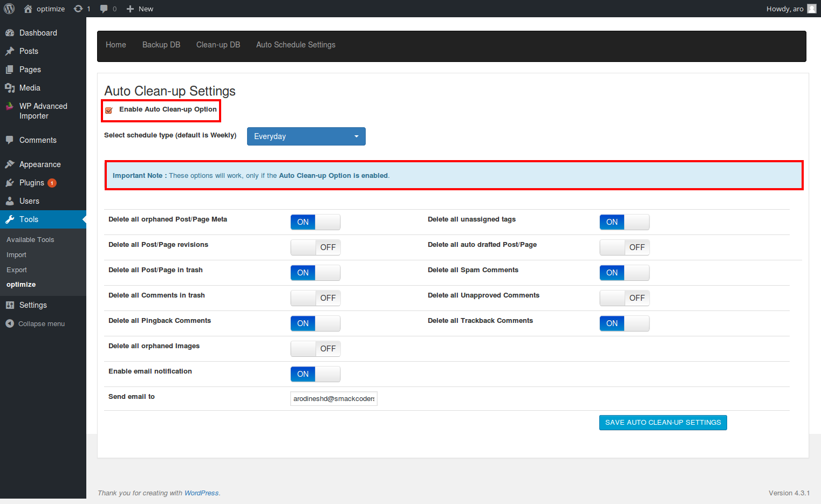The height and width of the screenshot is (504, 821).
Task: Click the Plugins update count badge
Action: pos(52,183)
